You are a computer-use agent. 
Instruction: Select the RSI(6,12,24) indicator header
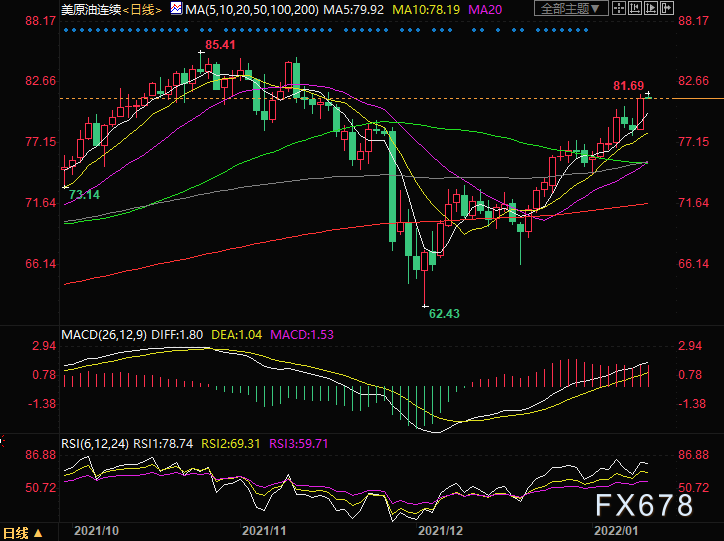tap(95, 444)
